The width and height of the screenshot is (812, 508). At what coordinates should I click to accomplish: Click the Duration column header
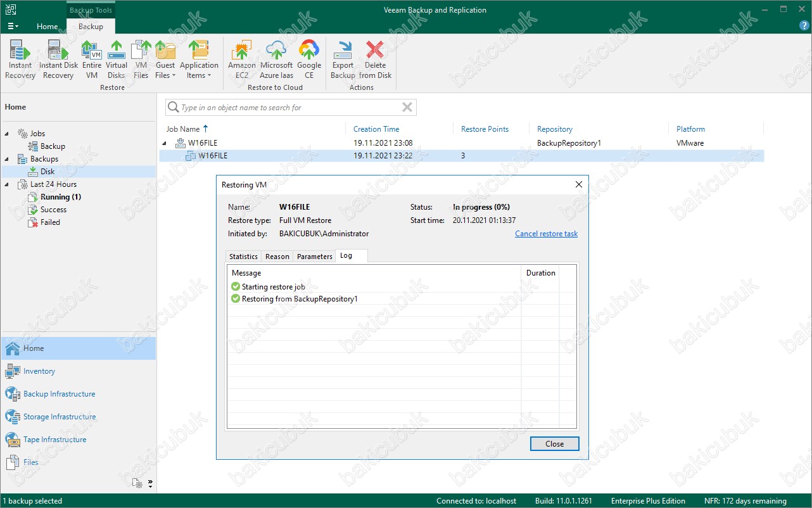[541, 273]
